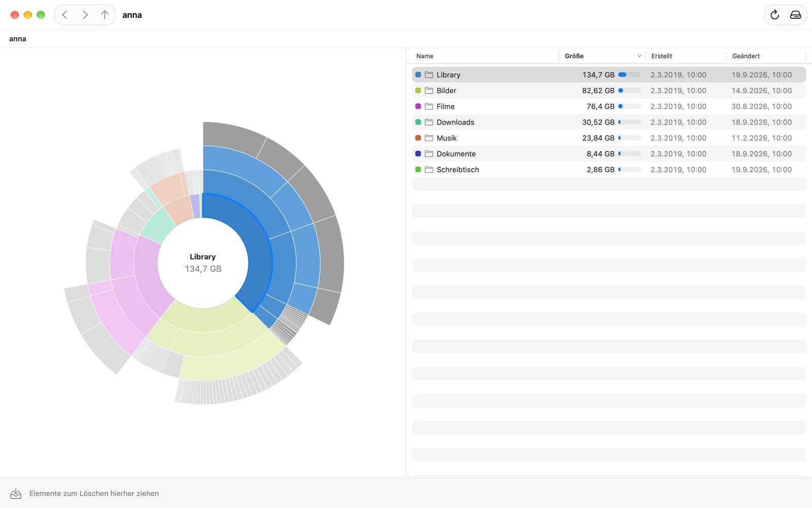
Task: Click the olive Bilder color swatch
Action: (x=418, y=90)
